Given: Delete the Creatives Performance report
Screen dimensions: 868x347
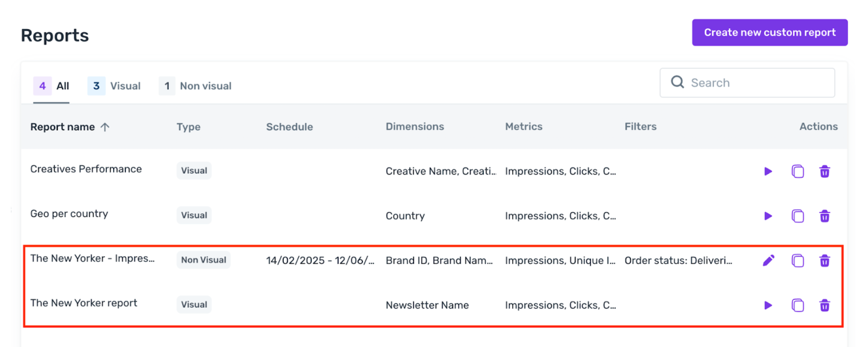Looking at the screenshot, I should pyautogui.click(x=825, y=172).
